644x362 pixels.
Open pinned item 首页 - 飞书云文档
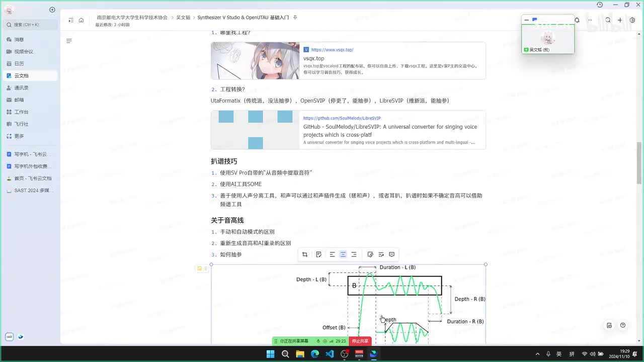tap(29, 178)
